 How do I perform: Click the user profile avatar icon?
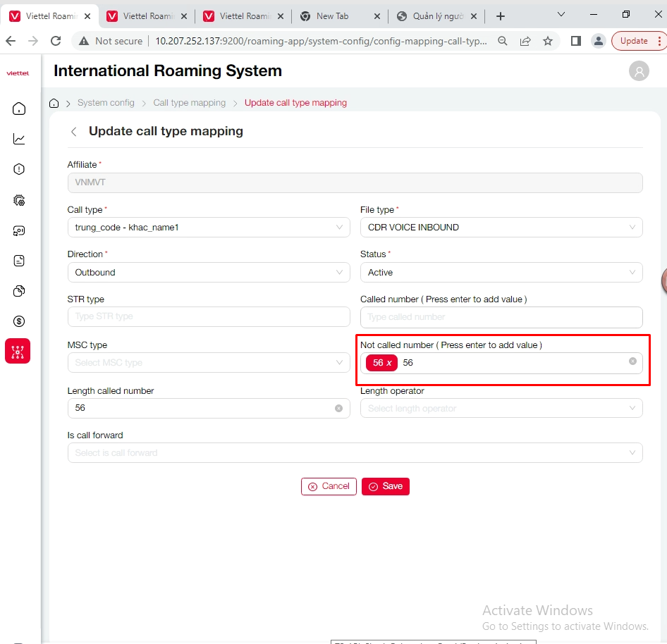(x=639, y=71)
